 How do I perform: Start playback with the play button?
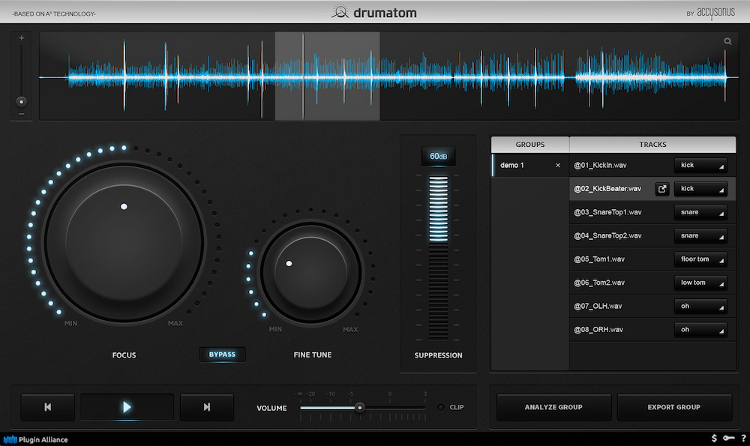tap(127, 407)
